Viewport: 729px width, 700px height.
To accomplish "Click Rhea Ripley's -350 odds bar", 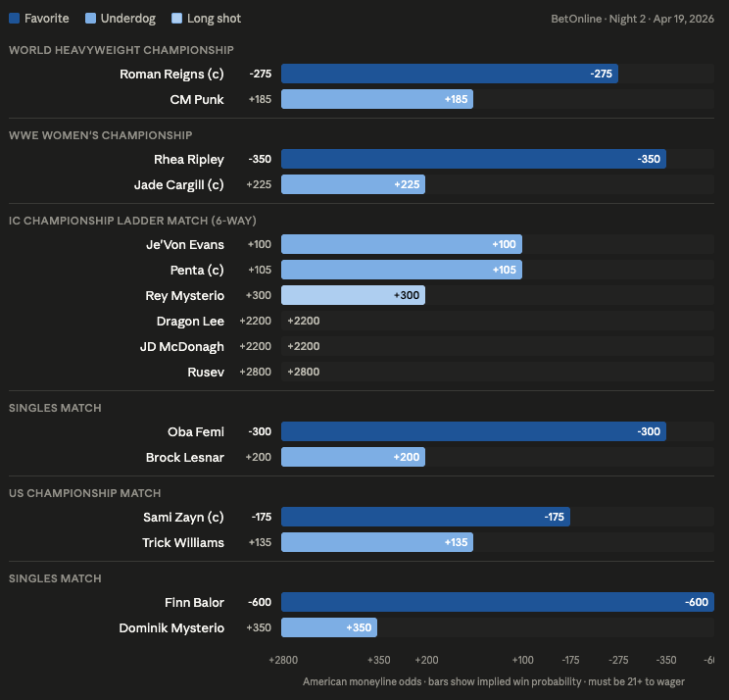I will (473, 159).
